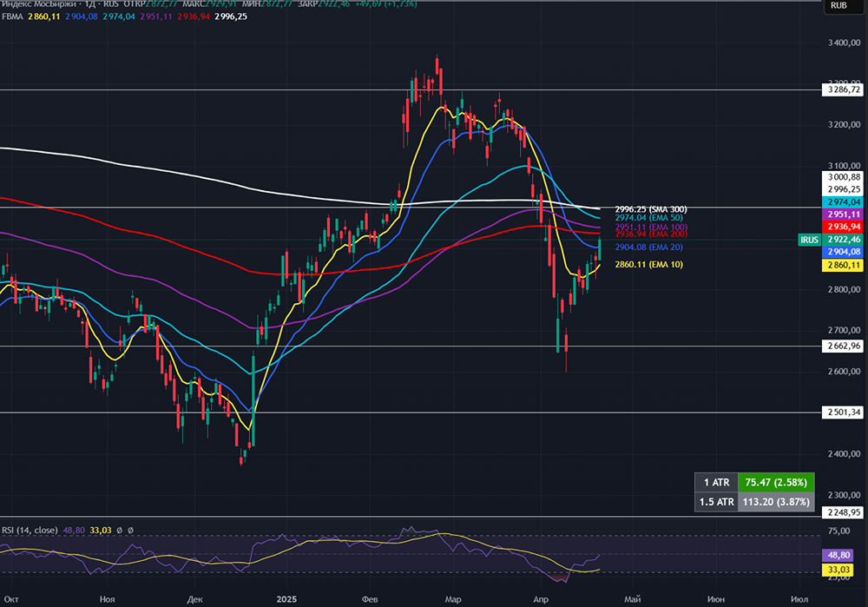The width and height of the screenshot is (868, 607).
Task: Click the green 1 ATR value cell
Action: pos(775,481)
